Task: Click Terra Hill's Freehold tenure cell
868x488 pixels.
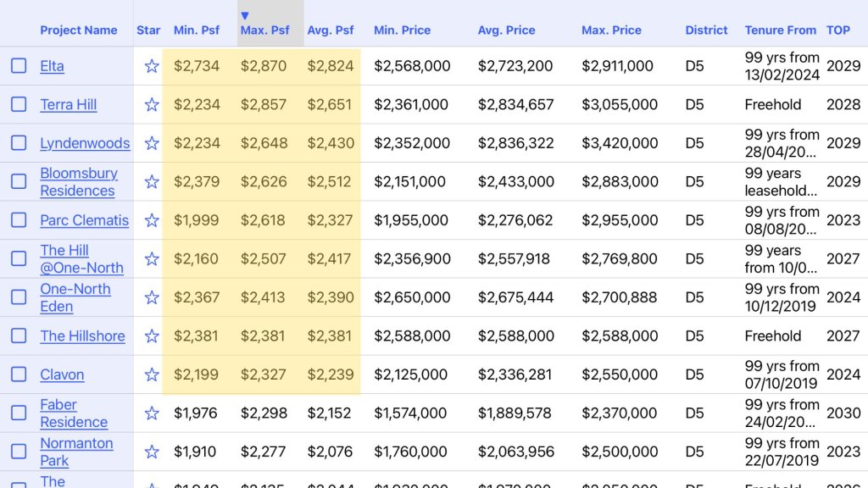Action: click(x=773, y=104)
